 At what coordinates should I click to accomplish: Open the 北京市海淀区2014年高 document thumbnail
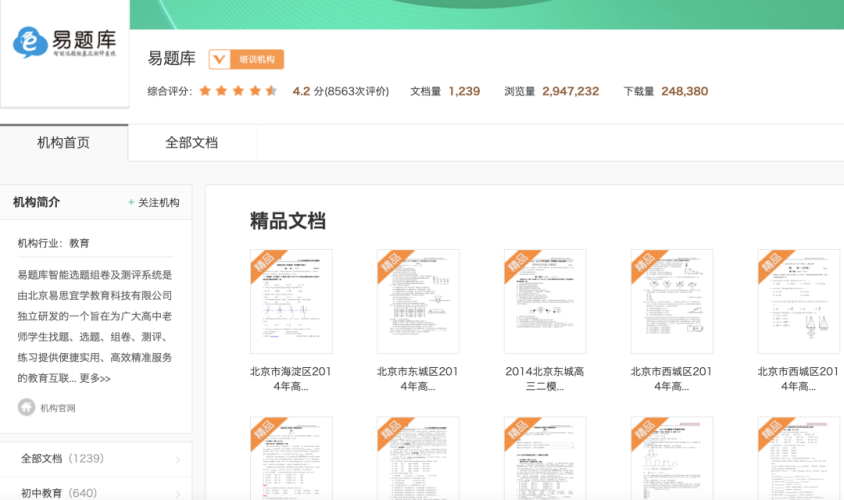[291, 301]
